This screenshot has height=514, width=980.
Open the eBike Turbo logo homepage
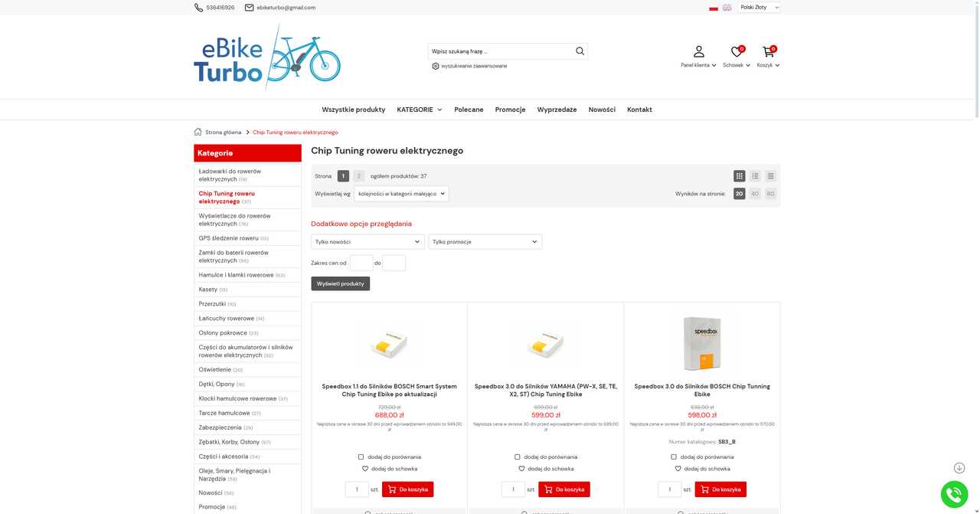point(267,57)
